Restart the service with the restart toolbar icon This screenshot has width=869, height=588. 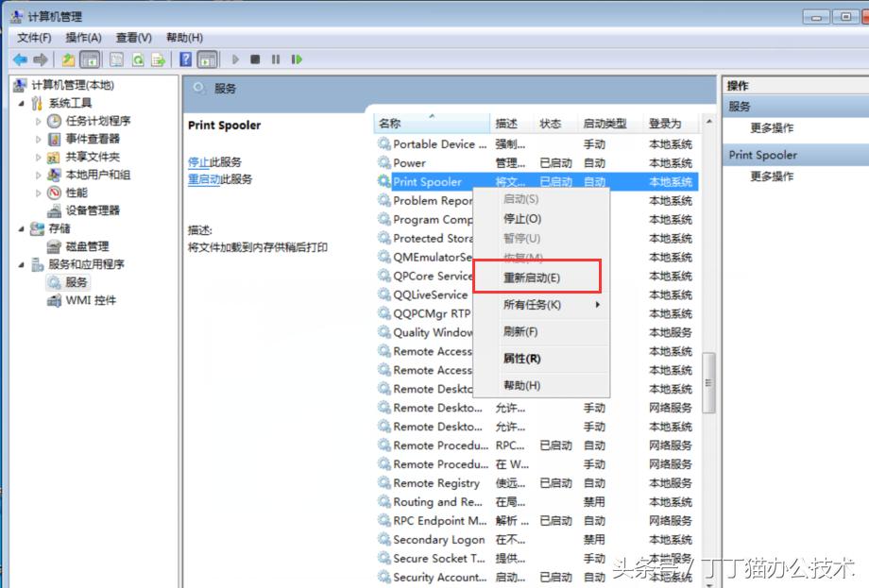(296, 59)
